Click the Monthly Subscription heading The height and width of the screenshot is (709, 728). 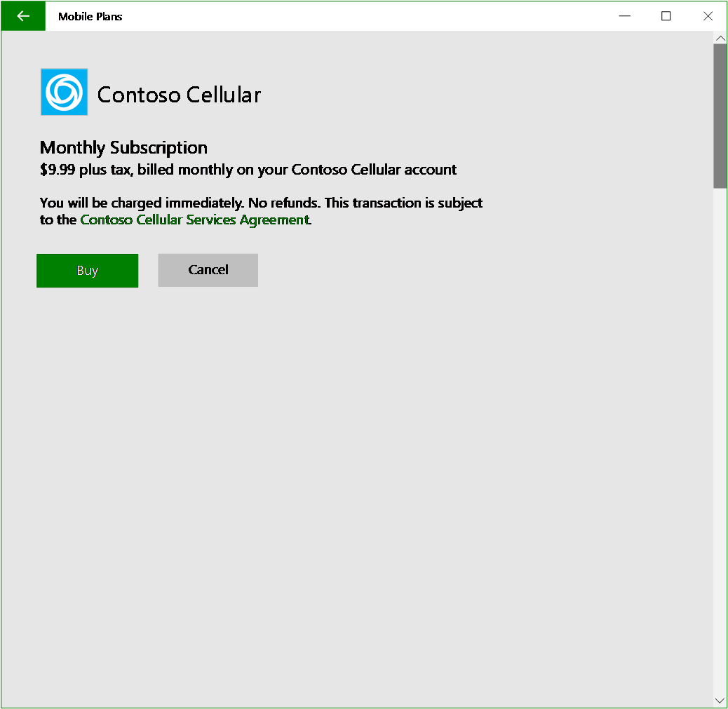[123, 148]
